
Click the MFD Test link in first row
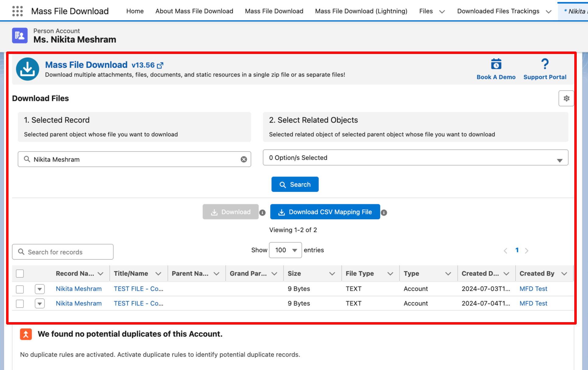pos(533,289)
